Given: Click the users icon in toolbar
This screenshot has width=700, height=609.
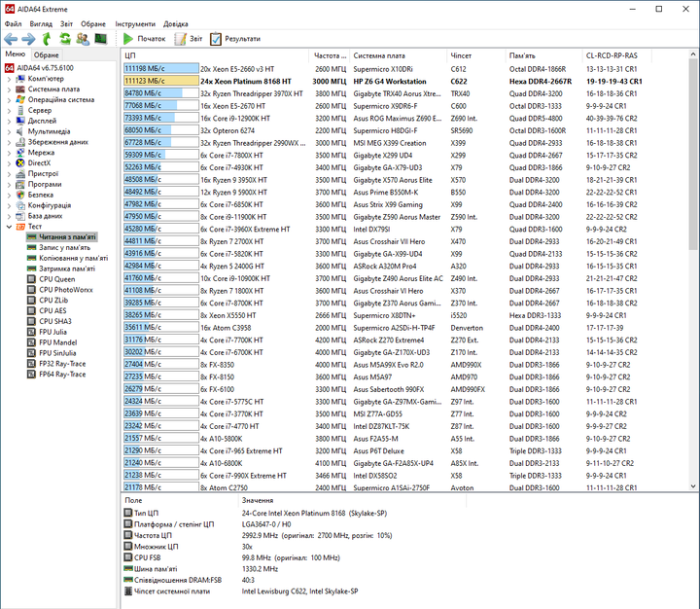Looking at the screenshot, I should (x=83, y=39).
